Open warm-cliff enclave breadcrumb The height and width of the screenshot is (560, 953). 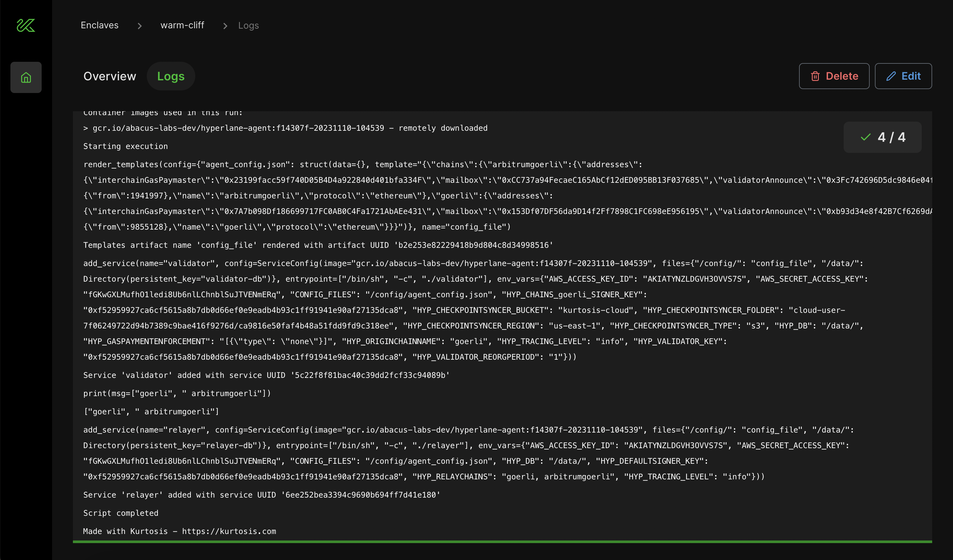coord(182,25)
